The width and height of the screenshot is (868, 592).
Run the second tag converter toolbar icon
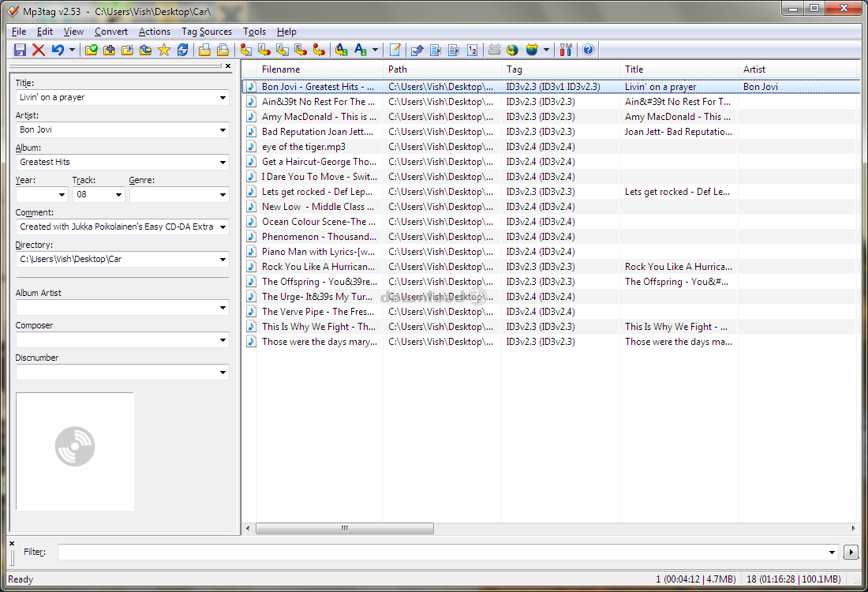tap(264, 50)
